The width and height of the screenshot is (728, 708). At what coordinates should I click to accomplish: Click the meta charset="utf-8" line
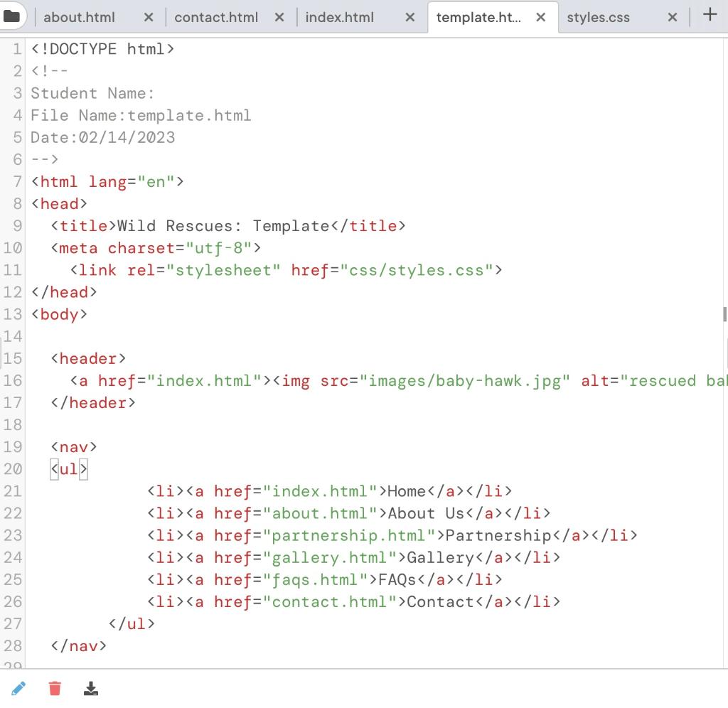[156, 248]
